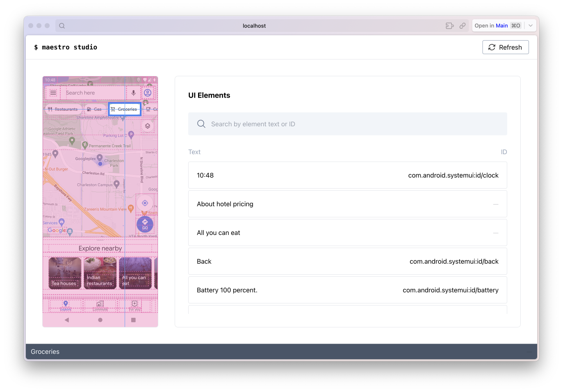Select the Groceries category chip
This screenshot has width=563, height=392.
click(125, 109)
